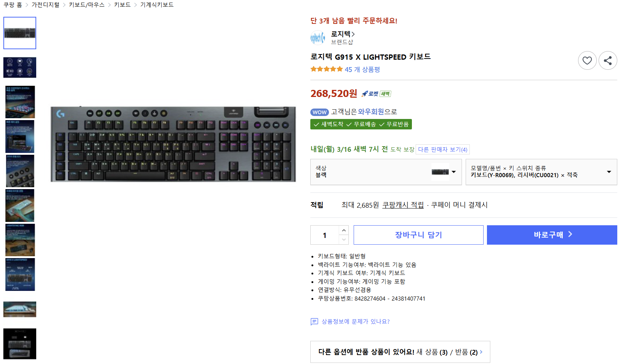Decrease quantity with the down arrow
The height and width of the screenshot is (364, 624).
click(344, 240)
